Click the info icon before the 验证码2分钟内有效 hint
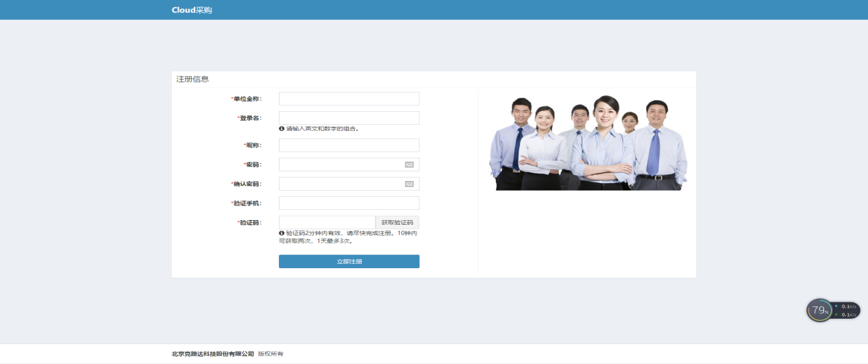Screen dimensions: 868x364 tap(282, 233)
